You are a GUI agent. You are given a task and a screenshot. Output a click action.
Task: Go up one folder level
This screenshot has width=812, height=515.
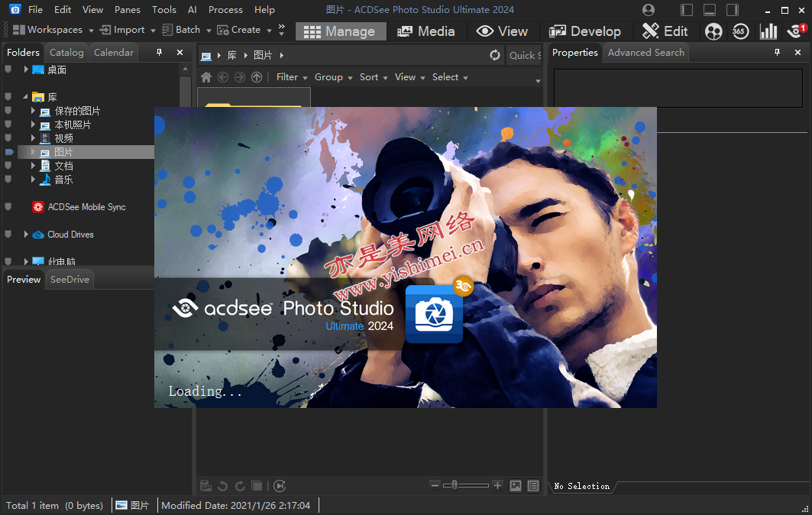257,77
